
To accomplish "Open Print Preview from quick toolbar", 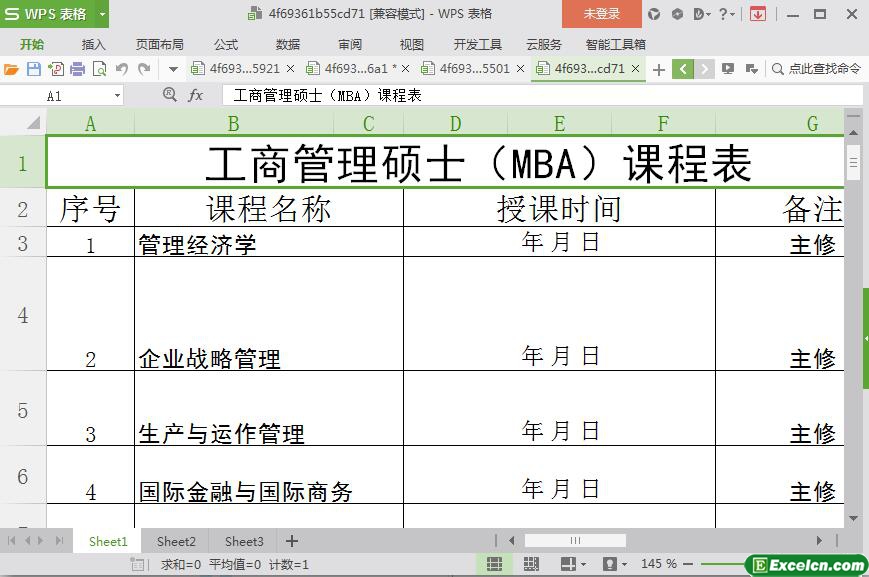I will tap(99, 69).
